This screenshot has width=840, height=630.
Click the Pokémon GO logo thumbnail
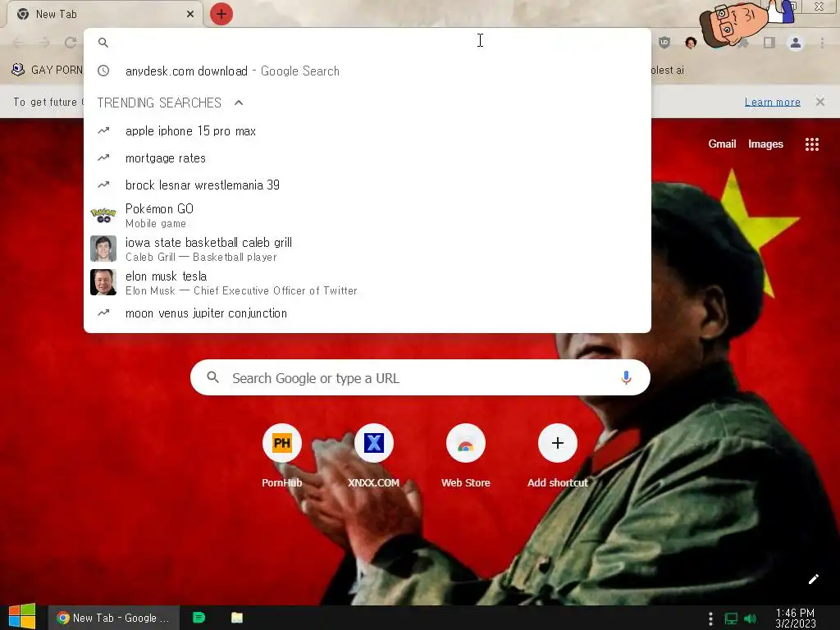(103, 216)
